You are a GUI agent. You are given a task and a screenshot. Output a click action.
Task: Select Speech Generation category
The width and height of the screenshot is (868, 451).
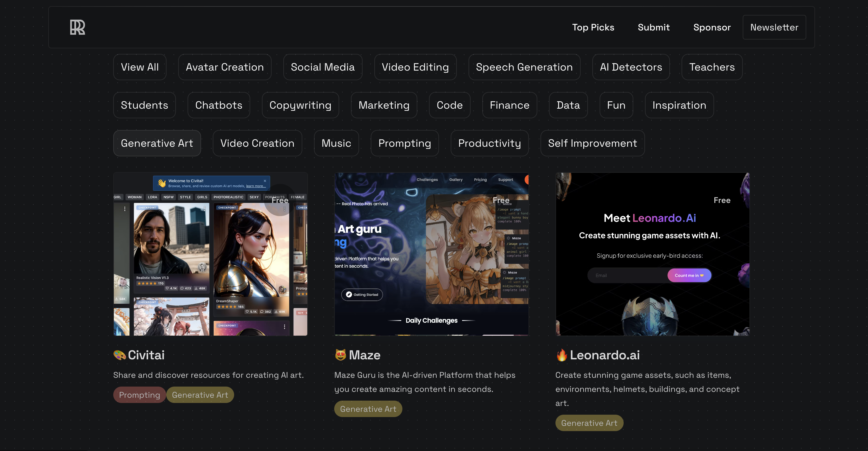coord(524,67)
